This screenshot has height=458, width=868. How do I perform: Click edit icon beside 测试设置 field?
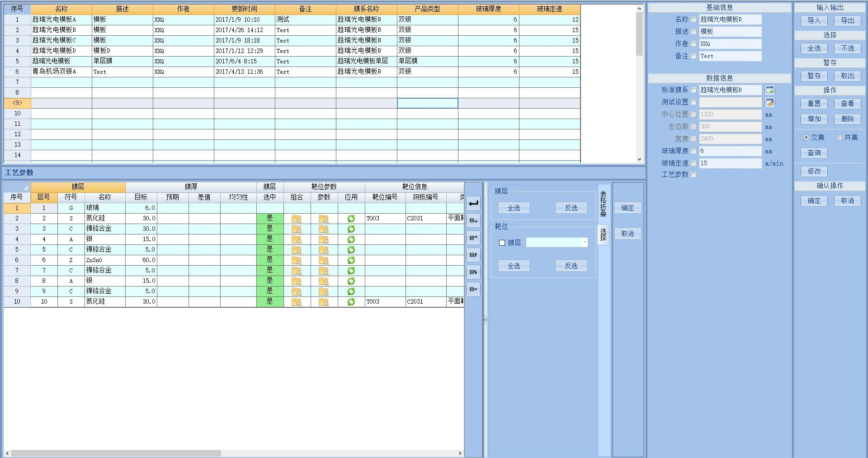click(770, 102)
